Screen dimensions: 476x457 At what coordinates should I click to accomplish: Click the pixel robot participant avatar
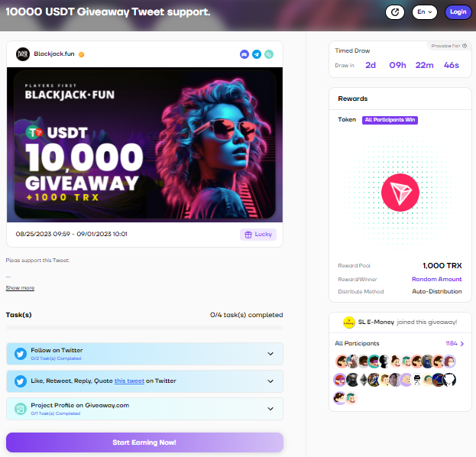tap(417, 380)
